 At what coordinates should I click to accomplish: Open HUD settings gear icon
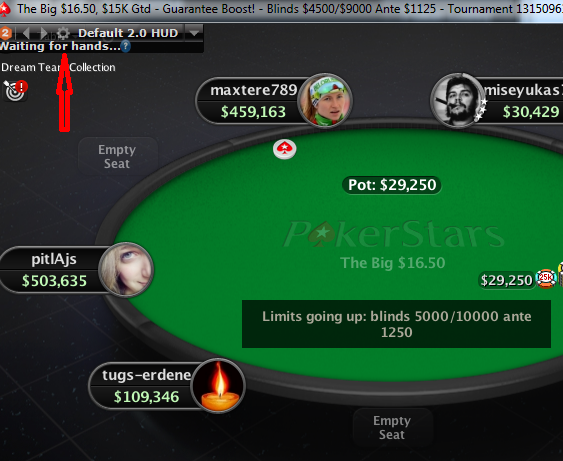(63, 33)
